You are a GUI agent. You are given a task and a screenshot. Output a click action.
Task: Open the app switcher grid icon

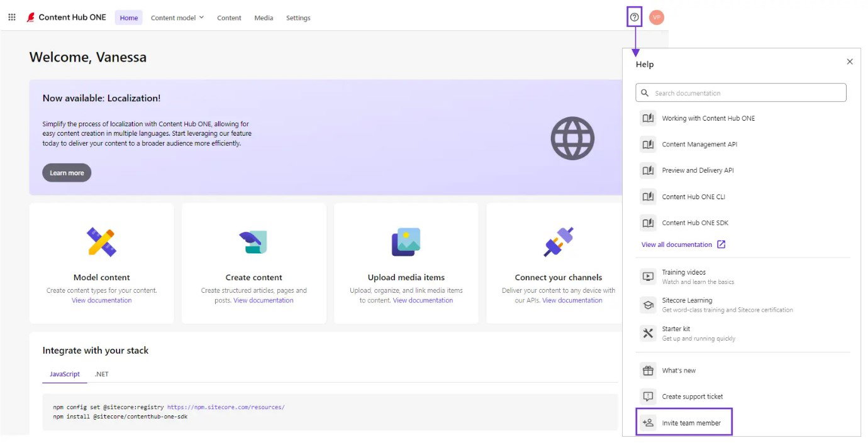click(12, 18)
